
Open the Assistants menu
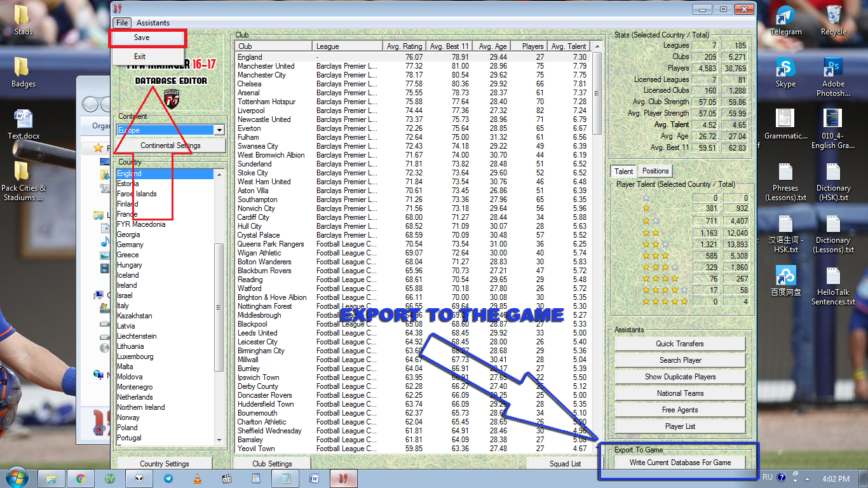(x=153, y=23)
